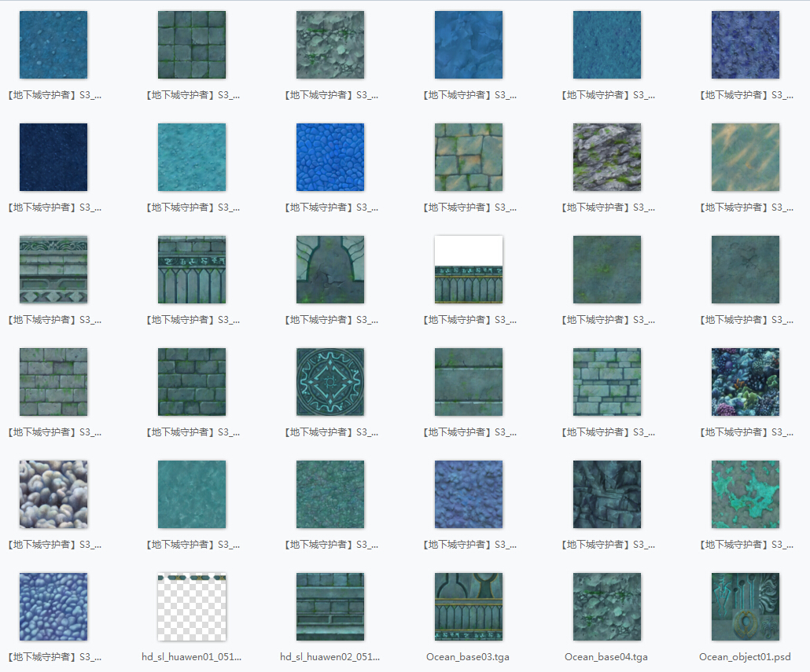Click the puffy white brain coral thumbnail
Screen dimensions: 810x672
[x=53, y=494]
